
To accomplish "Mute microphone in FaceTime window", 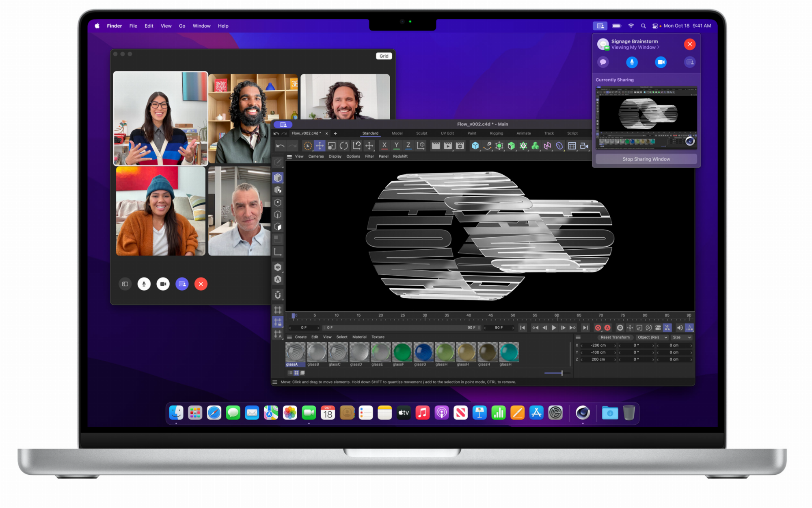I will click(144, 284).
